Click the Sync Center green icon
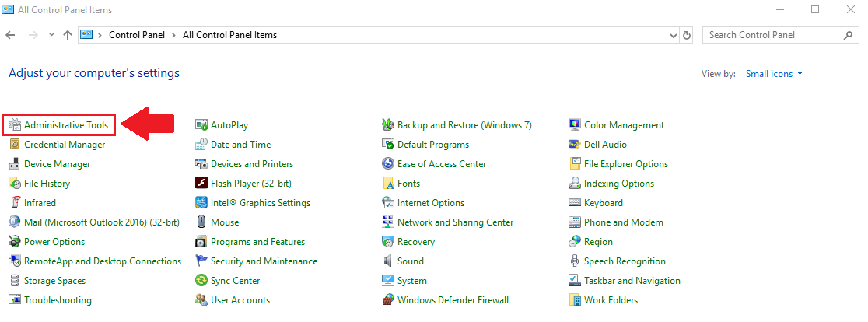Viewport: 868px width, 322px height. 201,281
